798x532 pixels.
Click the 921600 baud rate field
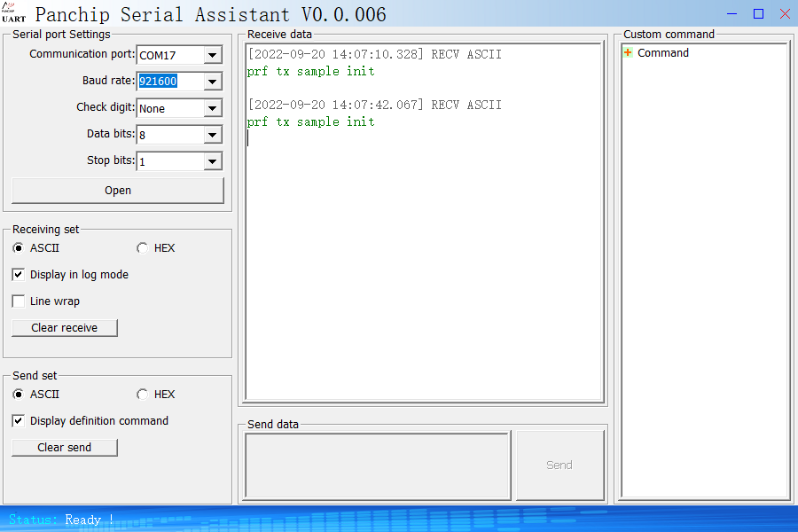point(170,82)
